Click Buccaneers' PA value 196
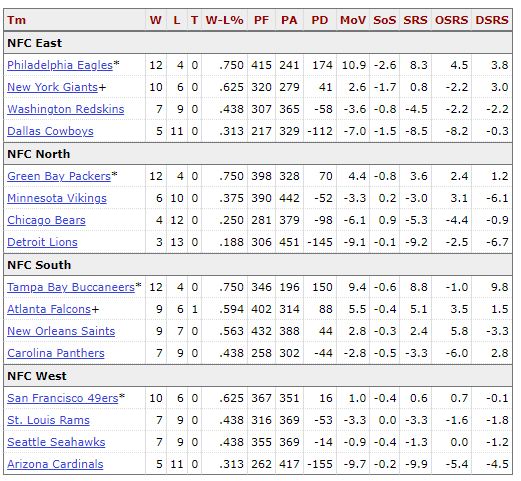 click(289, 287)
